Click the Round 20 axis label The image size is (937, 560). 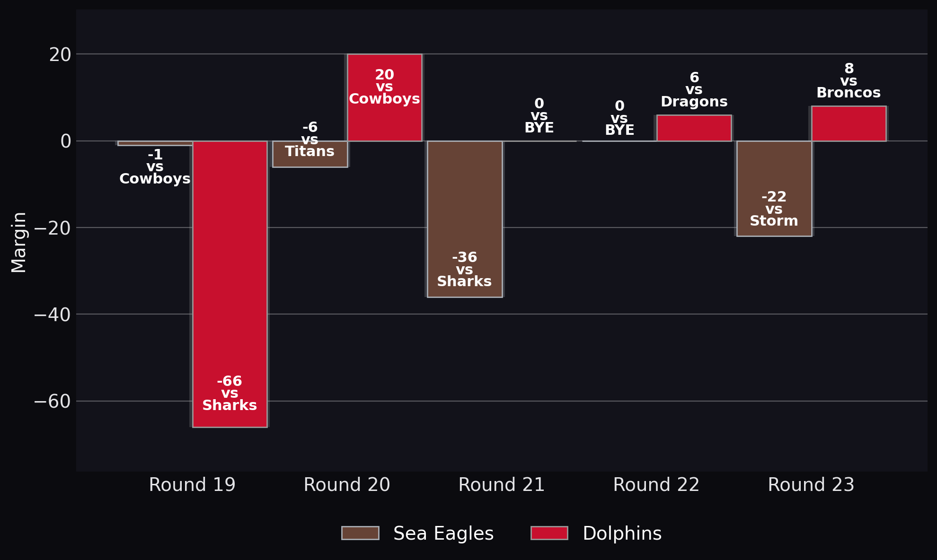click(x=347, y=485)
